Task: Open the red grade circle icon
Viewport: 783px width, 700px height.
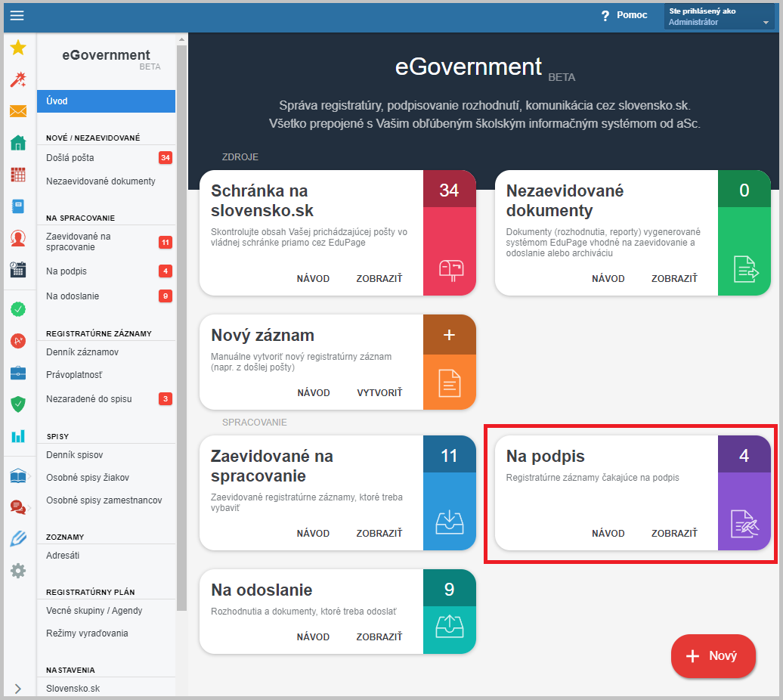Action: [18, 341]
